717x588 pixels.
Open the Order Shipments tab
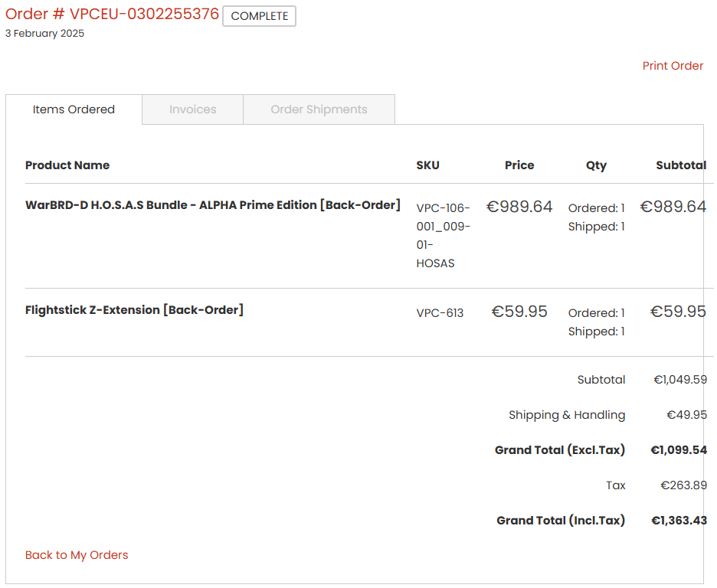point(319,109)
